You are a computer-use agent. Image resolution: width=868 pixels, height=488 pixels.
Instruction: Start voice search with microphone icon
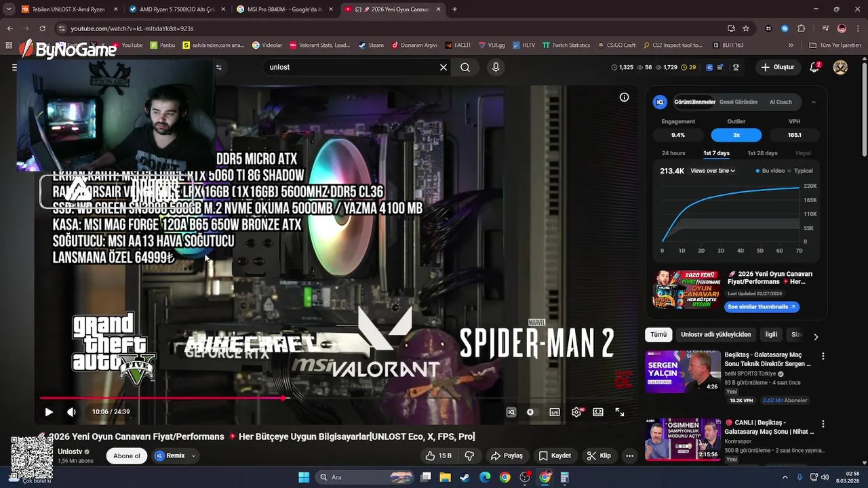(496, 67)
